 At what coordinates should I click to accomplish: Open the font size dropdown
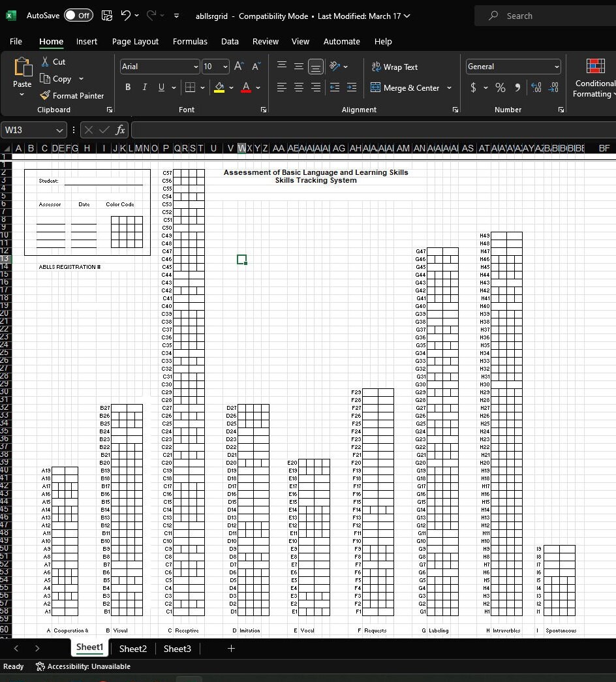[225, 67]
